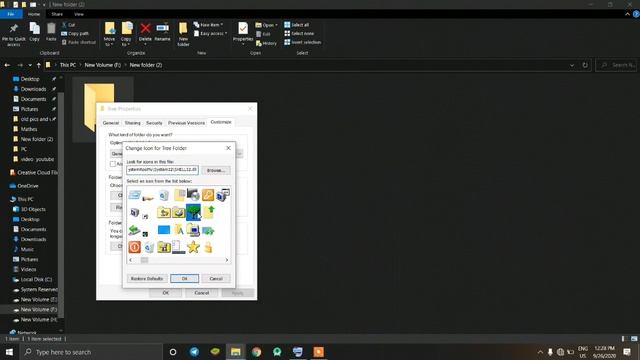640x360 pixels.
Task: Open the File menu tab
Action: pyautogui.click(x=11, y=14)
